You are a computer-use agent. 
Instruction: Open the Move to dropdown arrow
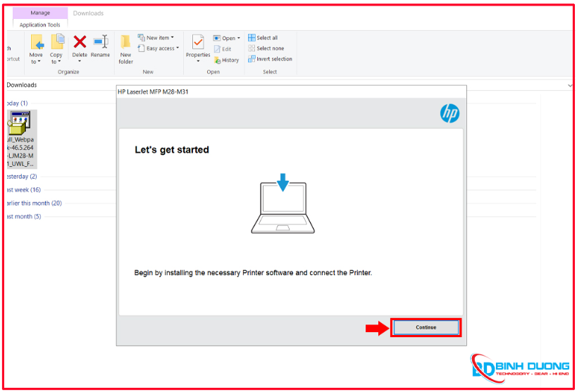pos(39,61)
